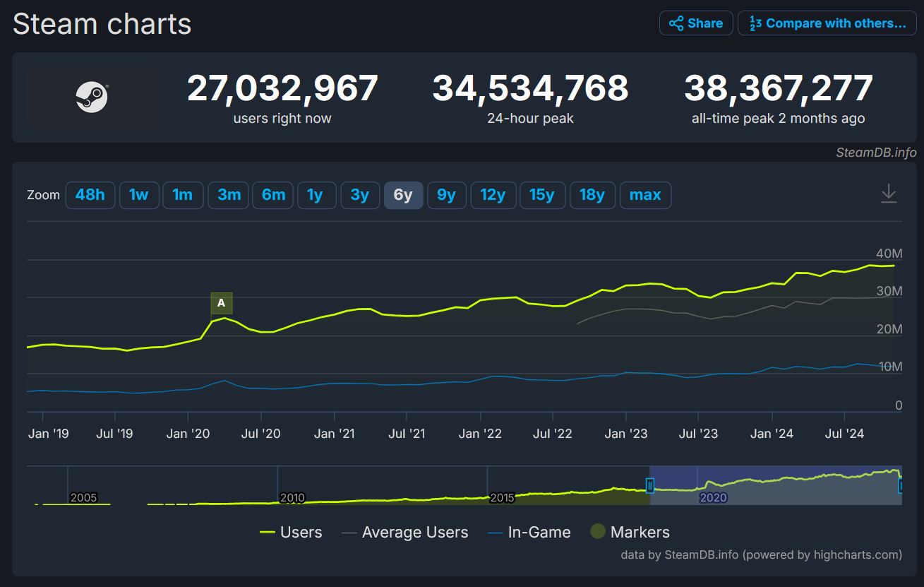Click the Jul '20 axis label

click(x=261, y=434)
